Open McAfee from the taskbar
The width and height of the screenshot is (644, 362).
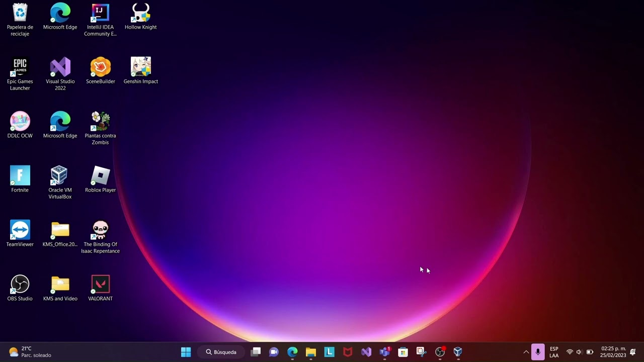pyautogui.click(x=348, y=352)
